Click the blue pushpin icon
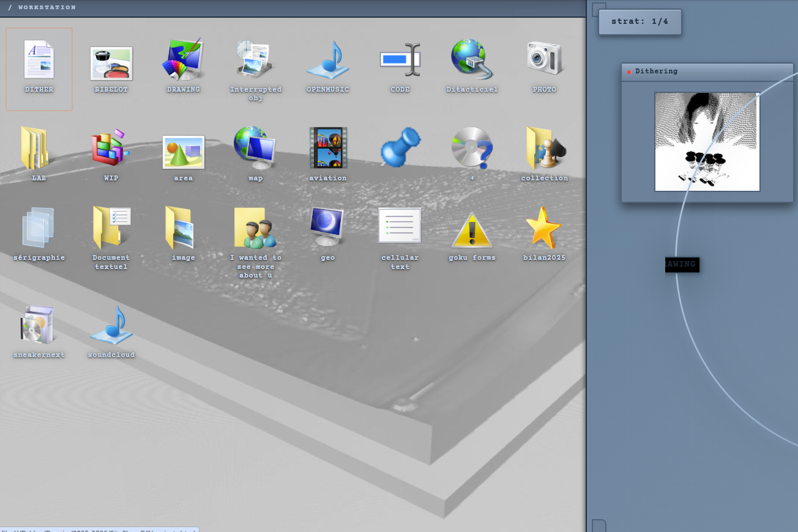This screenshot has height=532, width=798. (400, 147)
